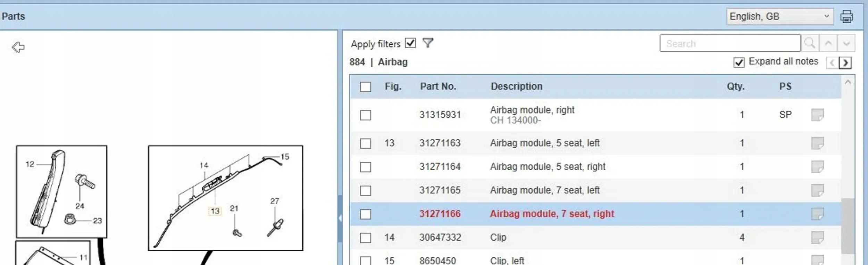Select Airbag module, 7 seat, left row
The image size is (868, 265).
tap(544, 190)
